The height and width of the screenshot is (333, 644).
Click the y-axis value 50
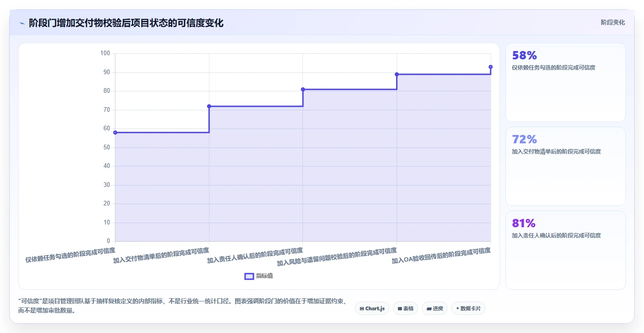[x=107, y=147]
